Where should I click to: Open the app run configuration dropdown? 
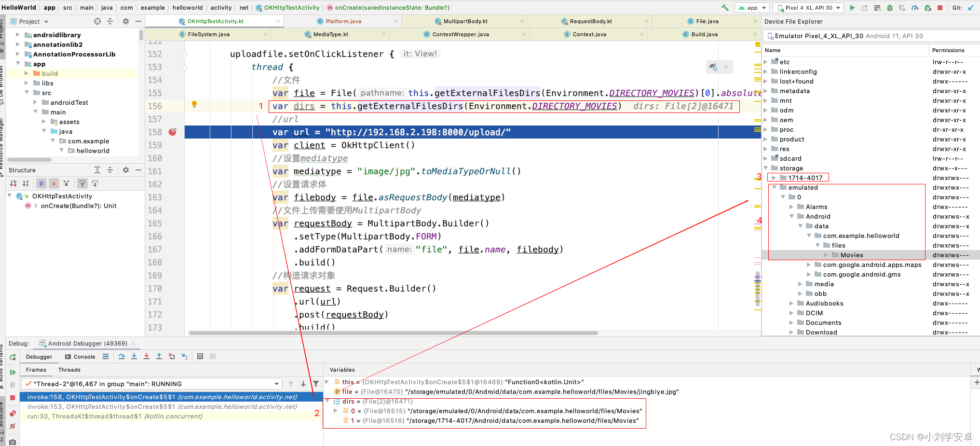point(752,8)
